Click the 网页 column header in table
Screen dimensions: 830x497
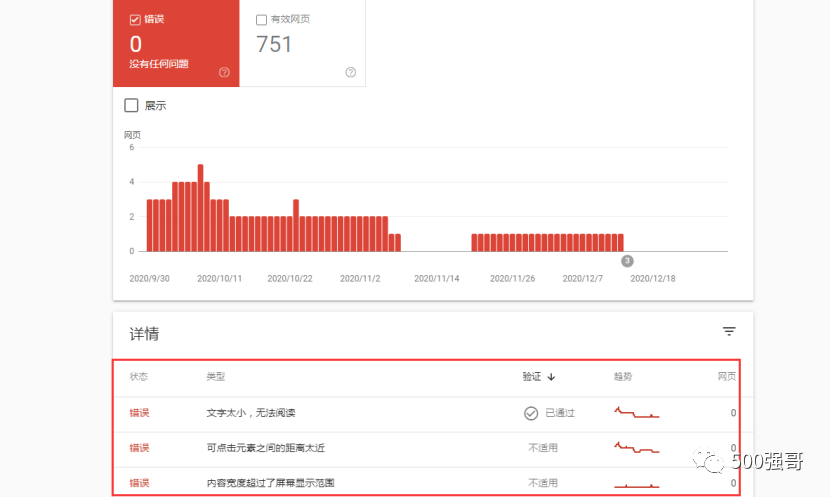click(727, 376)
